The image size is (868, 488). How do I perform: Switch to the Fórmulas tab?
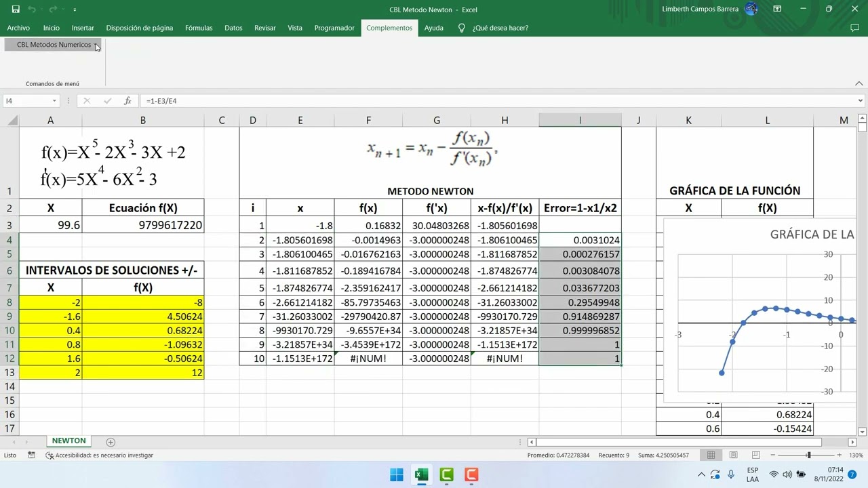(x=199, y=28)
